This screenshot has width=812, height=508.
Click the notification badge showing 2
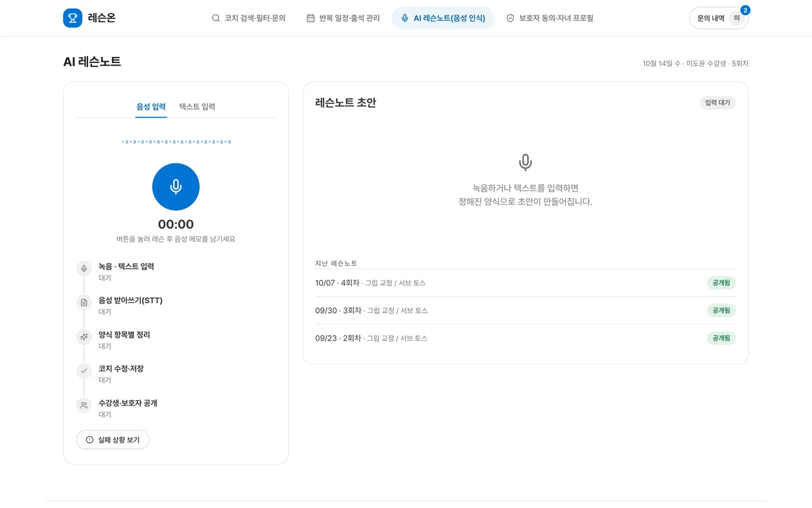(745, 10)
